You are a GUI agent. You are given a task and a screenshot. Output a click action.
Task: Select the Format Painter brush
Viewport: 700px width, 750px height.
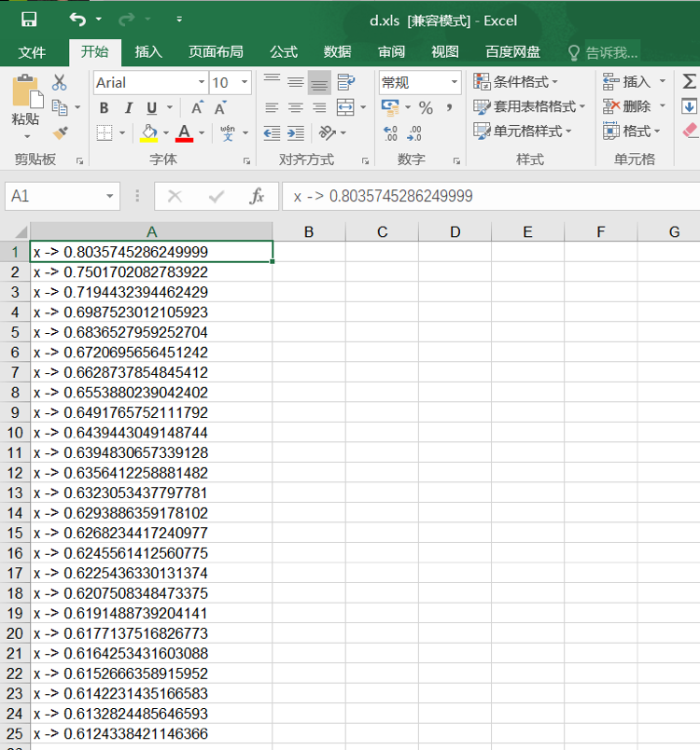tap(60, 132)
